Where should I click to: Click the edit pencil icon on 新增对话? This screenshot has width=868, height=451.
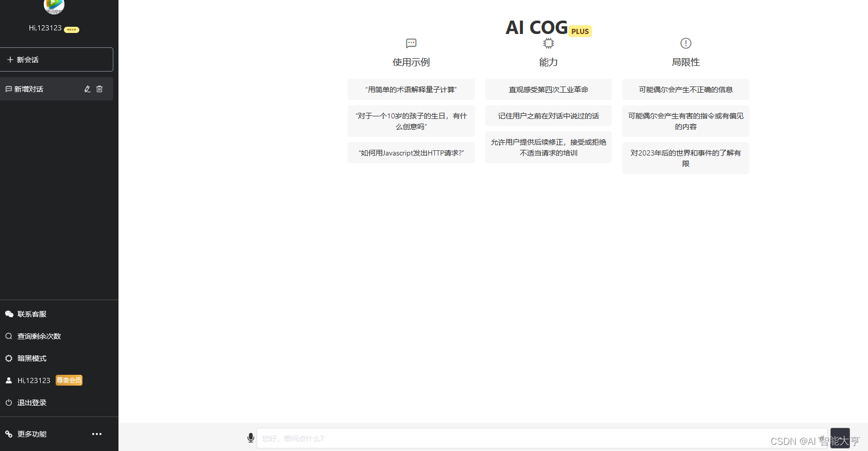[x=88, y=89]
